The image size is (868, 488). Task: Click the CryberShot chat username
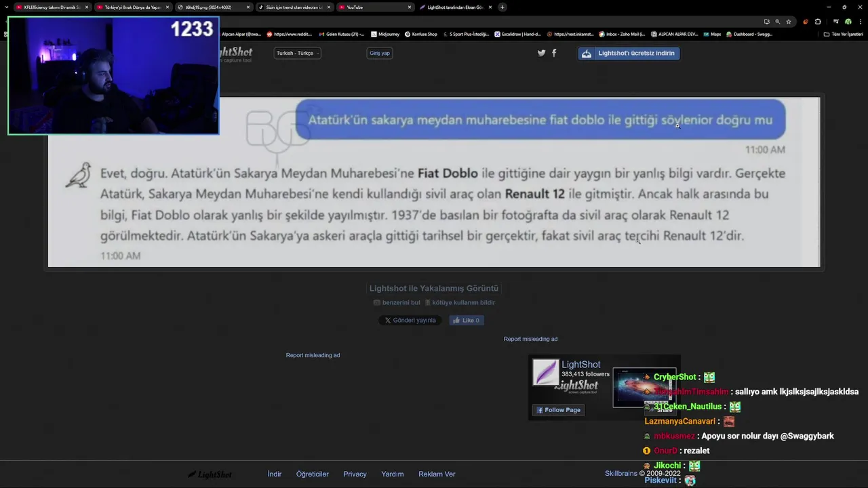coord(675,377)
